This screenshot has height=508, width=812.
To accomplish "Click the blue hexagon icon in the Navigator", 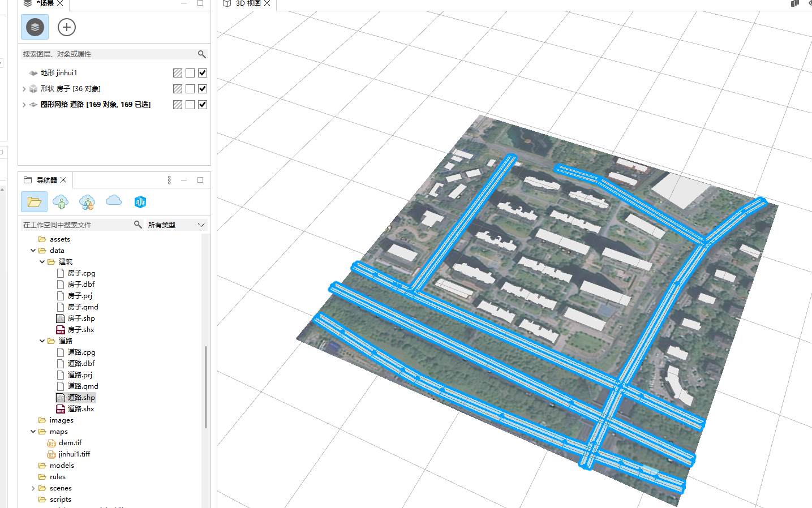I will [140, 202].
